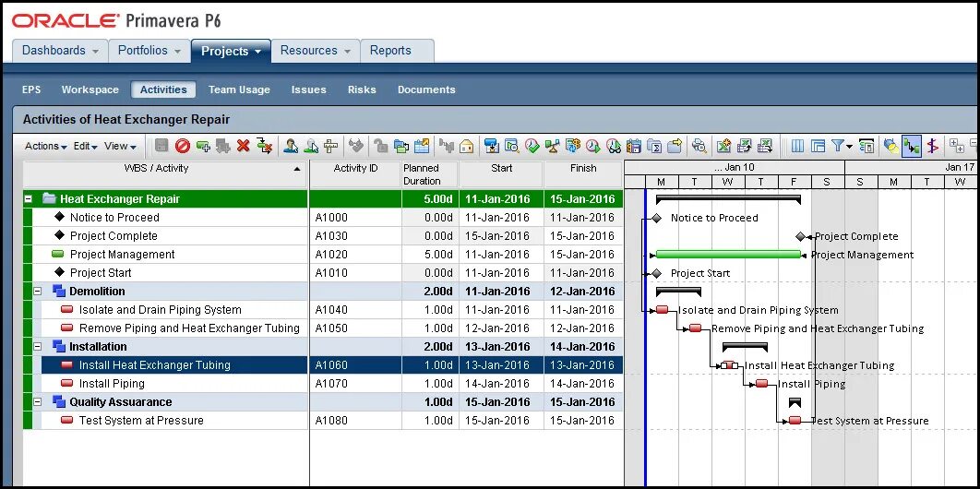Click the grey link relationships icon
The width and height of the screenshot is (980, 489).
[356, 146]
